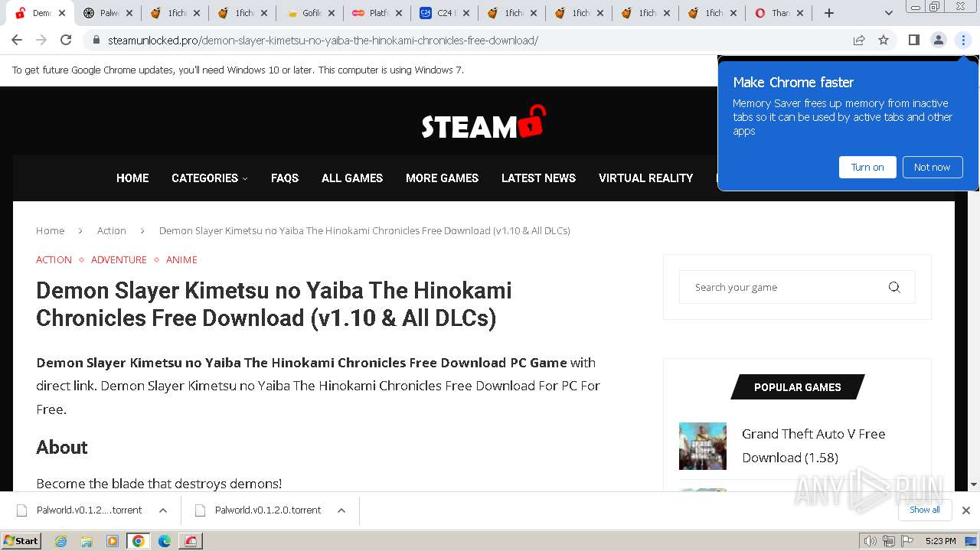Click the address bar URL

coord(322,40)
